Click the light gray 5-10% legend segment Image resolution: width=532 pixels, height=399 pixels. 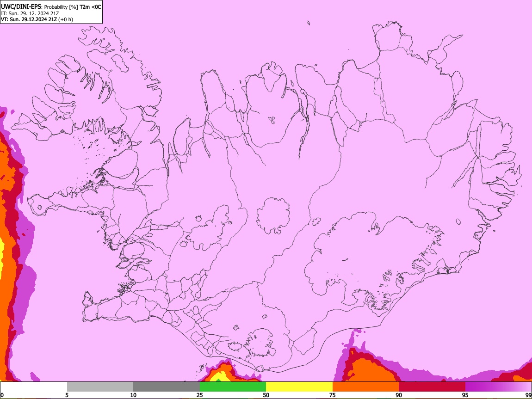(x=100, y=387)
